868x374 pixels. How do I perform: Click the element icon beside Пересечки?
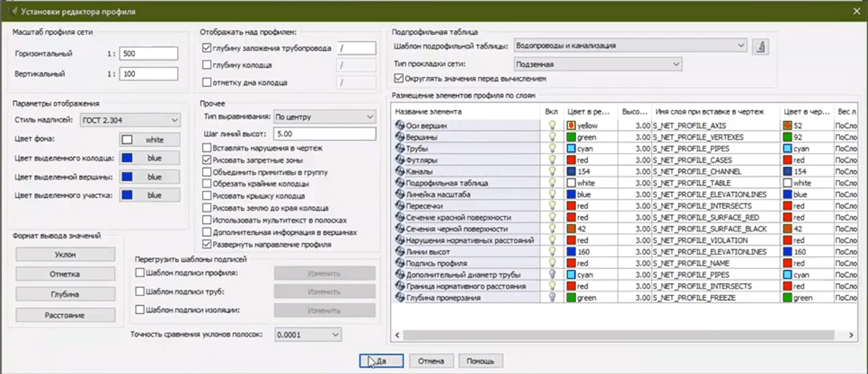click(x=400, y=206)
